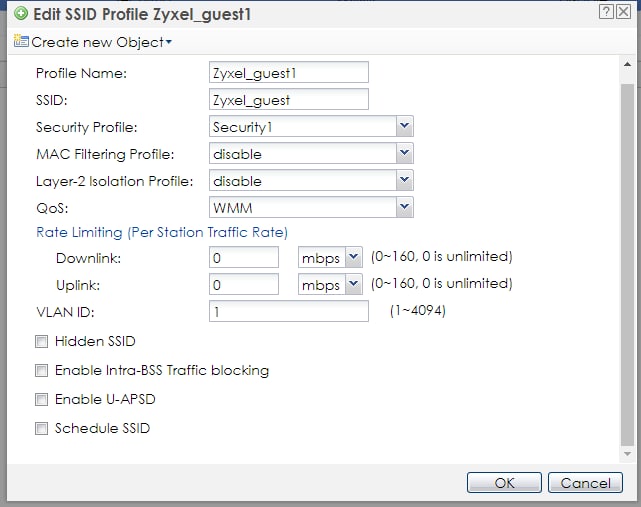Focus the VLAN ID input field
Screen dimensions: 641x507
tap(289, 312)
